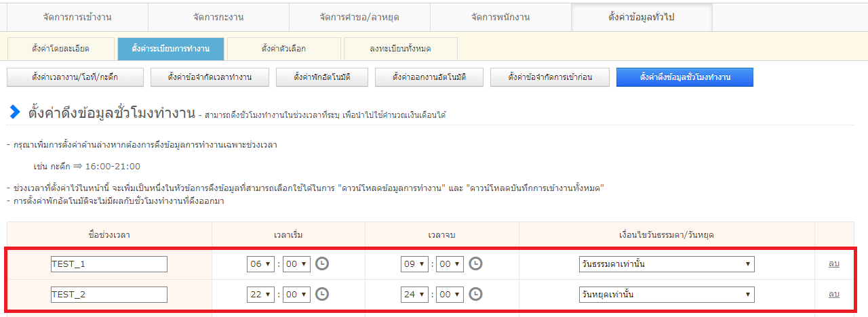Expand the วันธรรมดาเท่านั้น condition dropdown

pos(666,264)
